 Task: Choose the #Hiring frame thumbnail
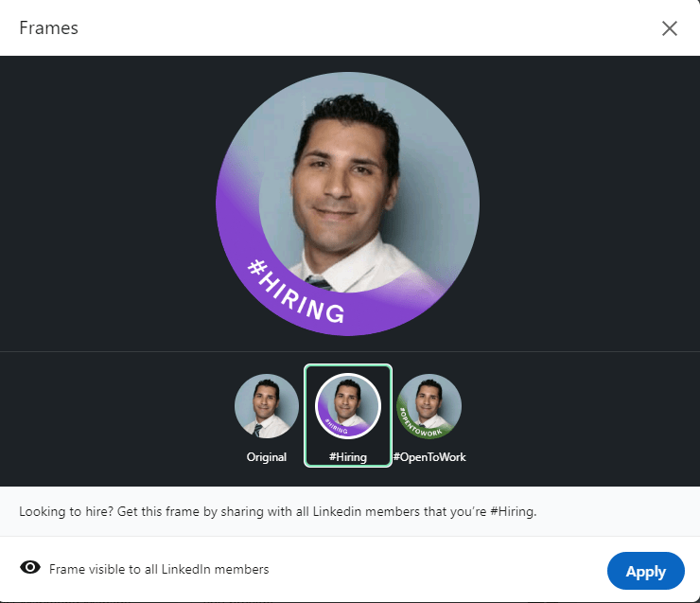(347, 406)
